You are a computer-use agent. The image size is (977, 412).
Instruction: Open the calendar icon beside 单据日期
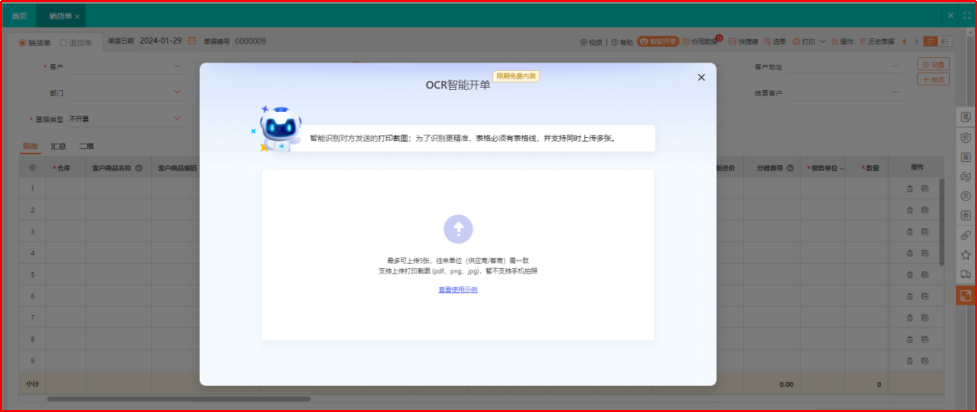pyautogui.click(x=192, y=41)
